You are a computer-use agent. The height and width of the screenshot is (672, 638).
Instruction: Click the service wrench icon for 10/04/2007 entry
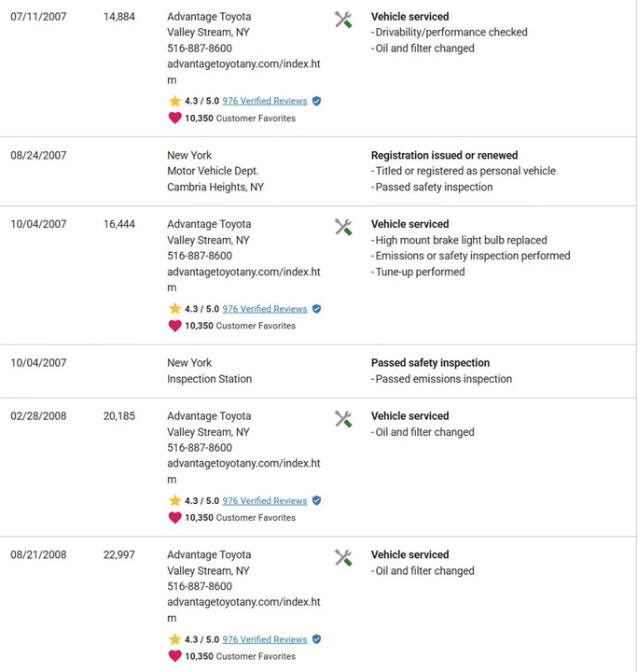[x=343, y=227]
